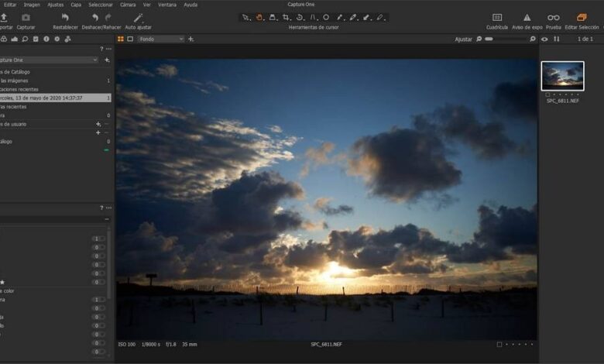Open the browser sort order options
The width and height of the screenshot is (604, 364).
(556, 39)
